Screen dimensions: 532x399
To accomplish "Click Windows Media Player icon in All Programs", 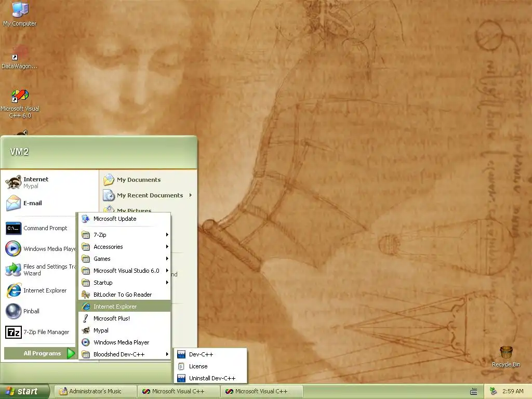I will click(86, 342).
